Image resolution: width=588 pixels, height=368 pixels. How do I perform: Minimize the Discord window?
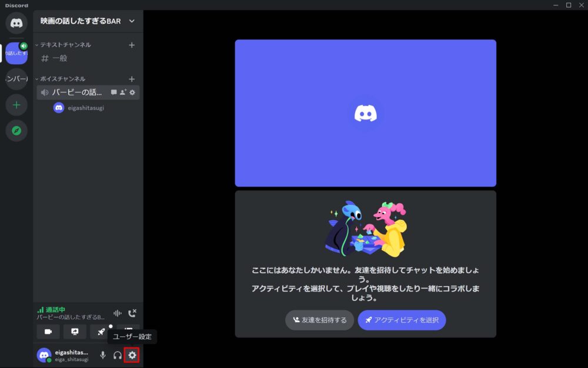556,5
